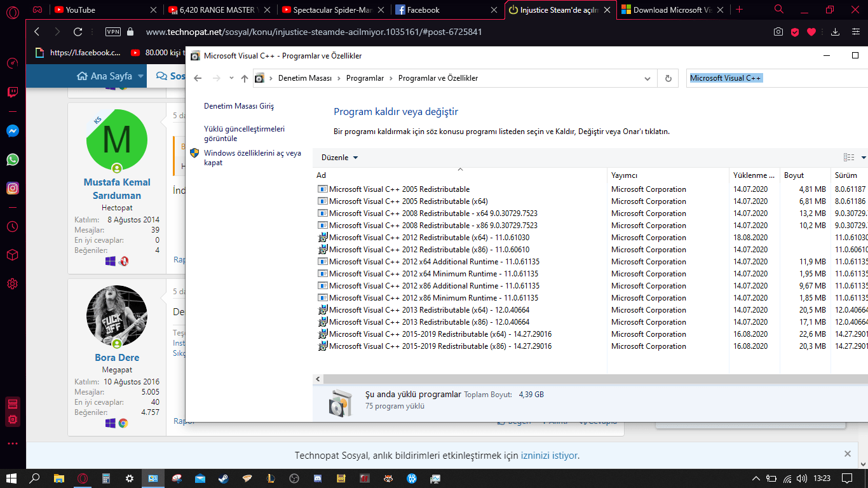Refresh the Programlar ve Özellikler list
Image resolution: width=868 pixels, height=488 pixels.
(x=668, y=78)
